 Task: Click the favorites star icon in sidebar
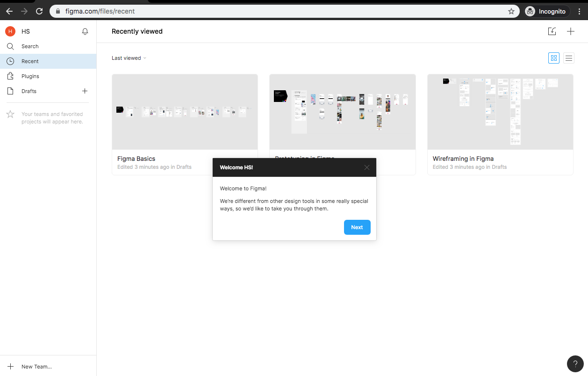(x=10, y=114)
